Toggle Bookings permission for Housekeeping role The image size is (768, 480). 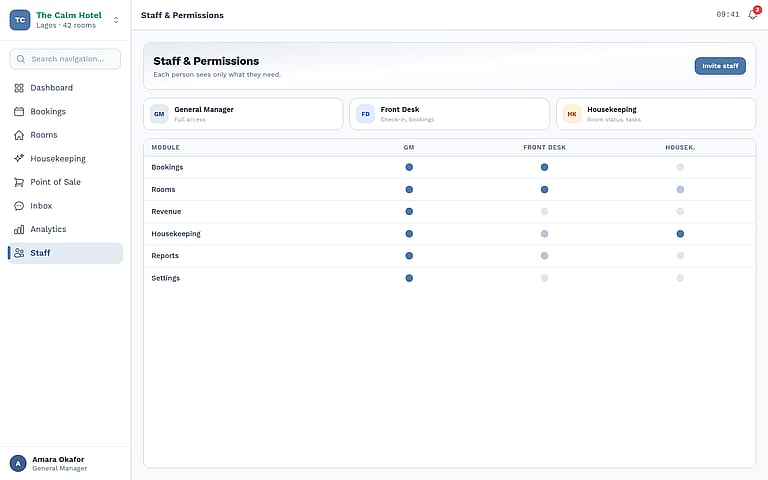click(680, 168)
